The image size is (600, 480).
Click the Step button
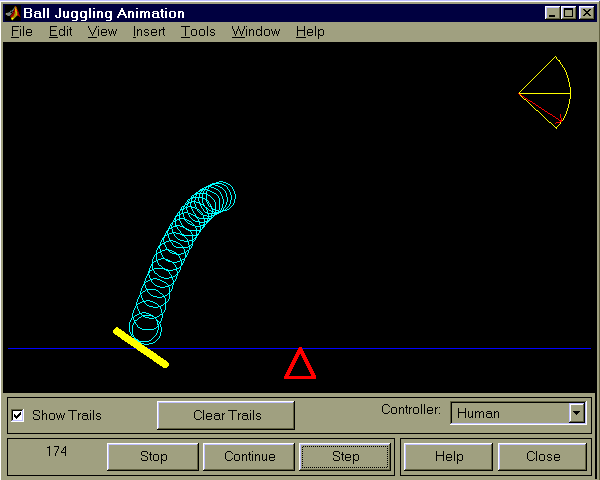[345, 456]
